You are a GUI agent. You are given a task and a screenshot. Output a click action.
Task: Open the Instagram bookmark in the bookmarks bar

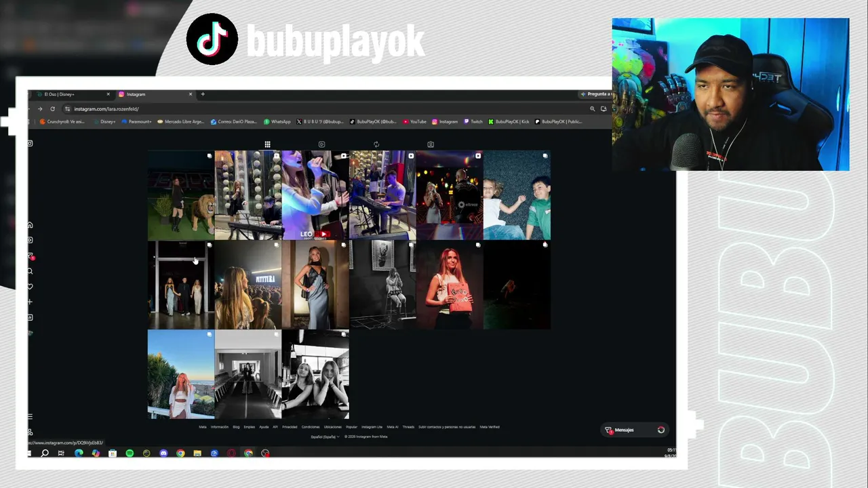pyautogui.click(x=445, y=122)
